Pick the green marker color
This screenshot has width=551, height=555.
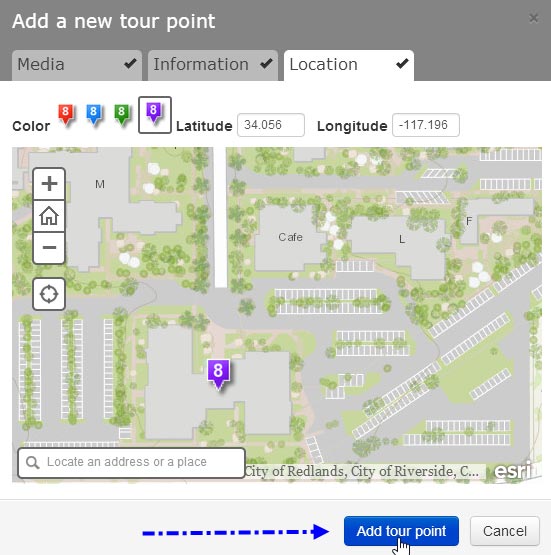122,115
